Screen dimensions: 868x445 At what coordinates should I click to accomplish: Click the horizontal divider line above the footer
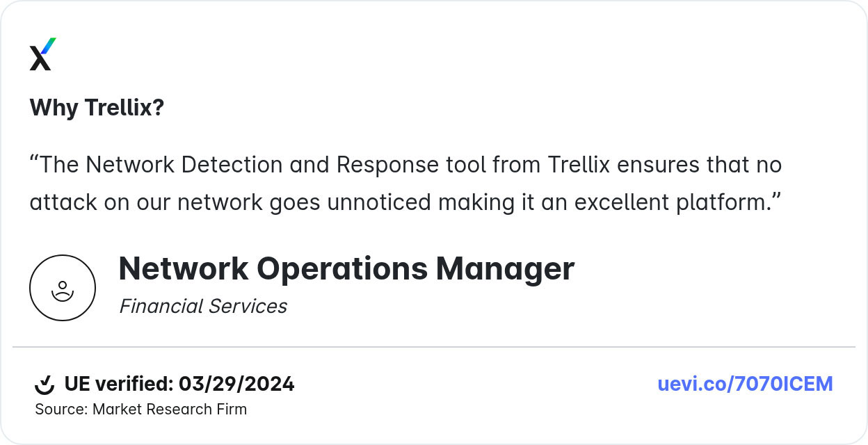[434, 346]
